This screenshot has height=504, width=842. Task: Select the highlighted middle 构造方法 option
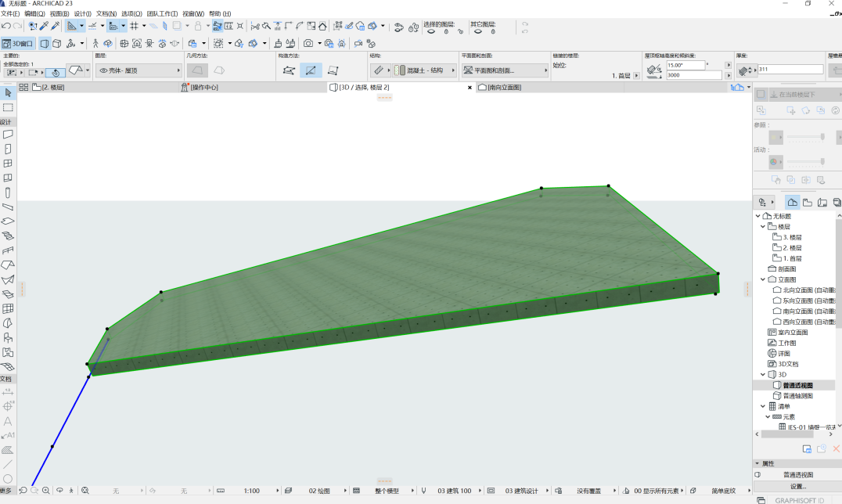(x=311, y=70)
